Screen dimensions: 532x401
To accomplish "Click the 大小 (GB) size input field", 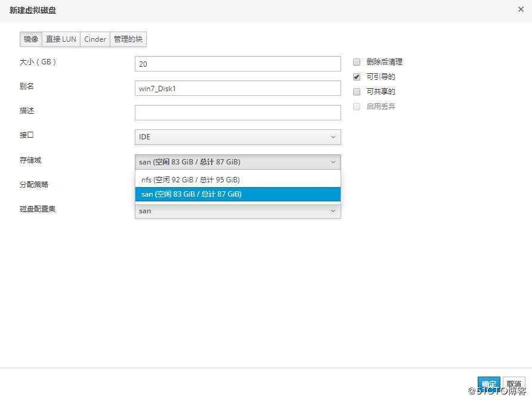I will point(238,64).
